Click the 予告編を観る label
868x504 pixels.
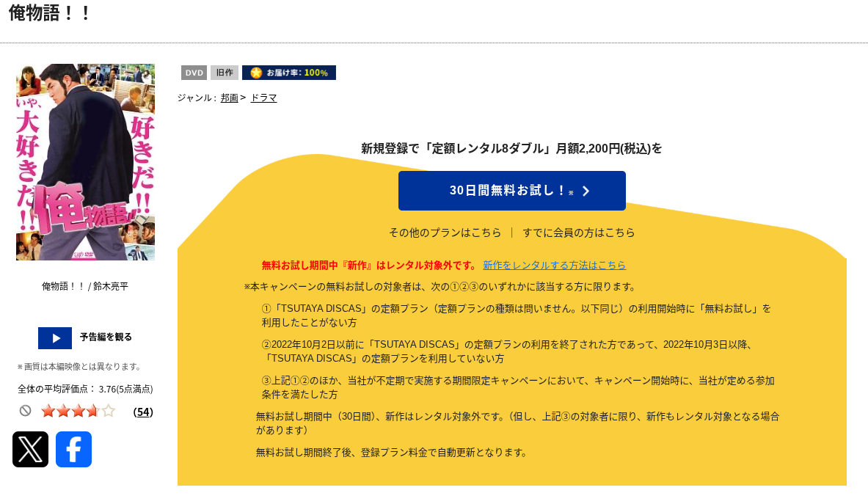point(106,337)
